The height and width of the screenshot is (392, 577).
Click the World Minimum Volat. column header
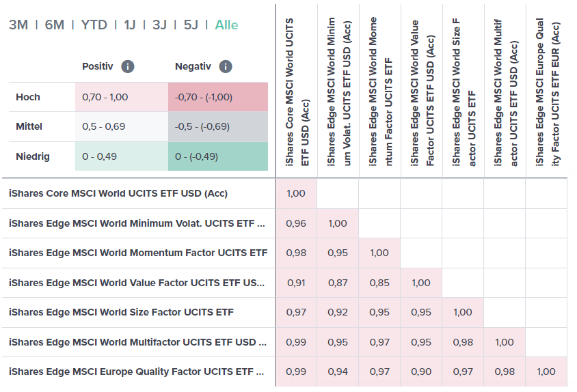click(338, 92)
